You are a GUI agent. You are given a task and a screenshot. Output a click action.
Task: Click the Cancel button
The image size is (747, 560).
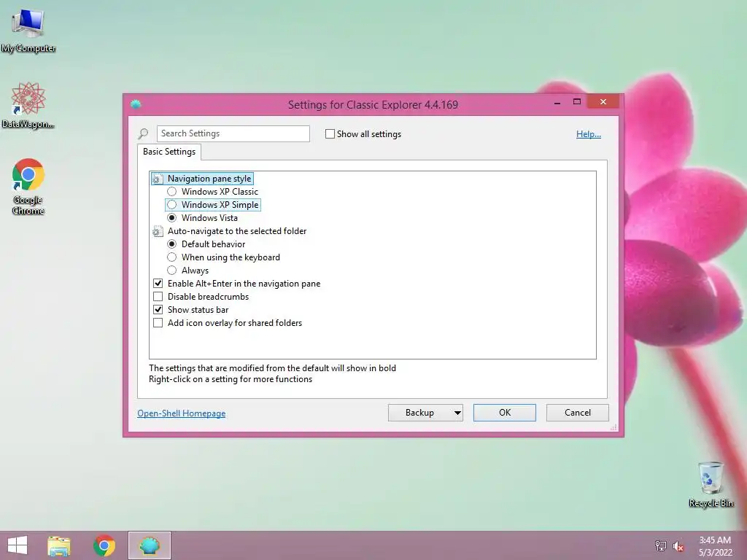pos(578,413)
